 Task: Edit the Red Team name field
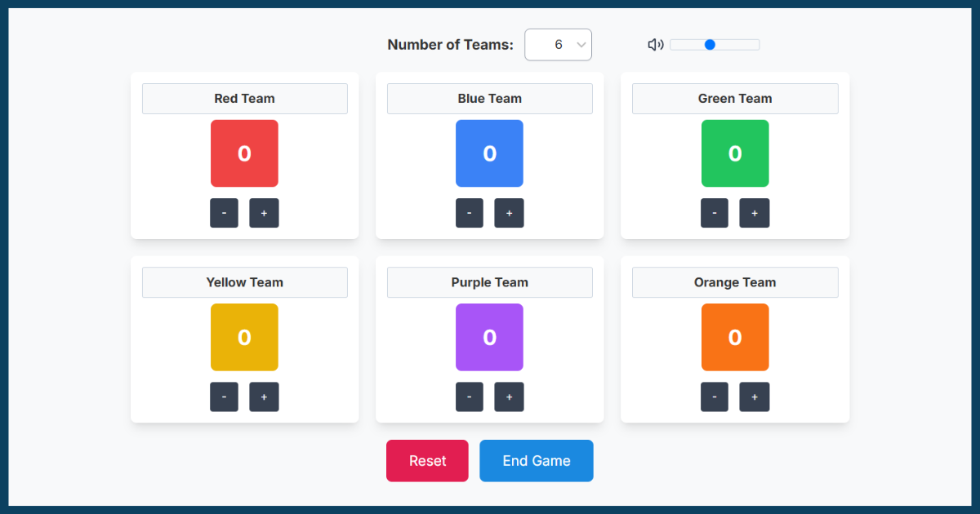(245, 99)
